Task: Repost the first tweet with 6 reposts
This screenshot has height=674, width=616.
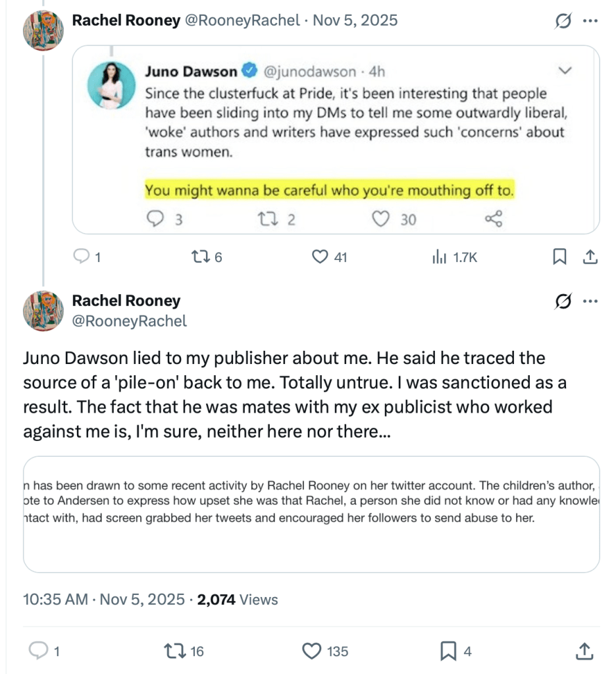Action: pos(198,257)
